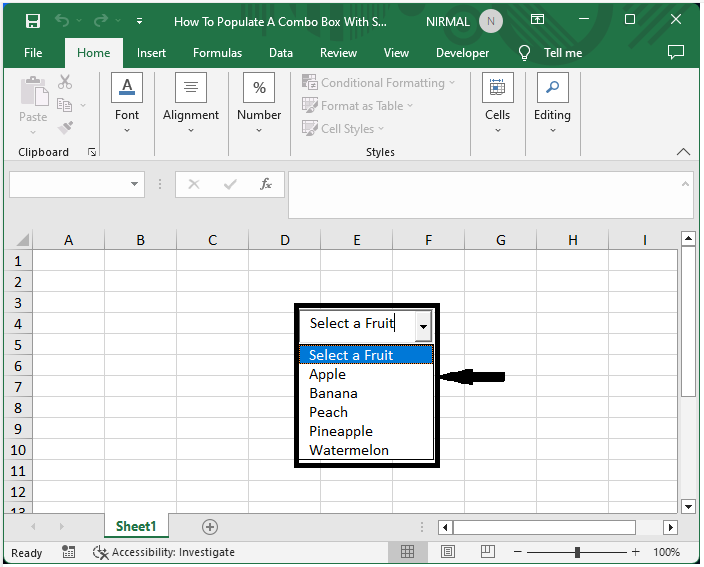
Task: Open the View tab
Action: (x=396, y=53)
